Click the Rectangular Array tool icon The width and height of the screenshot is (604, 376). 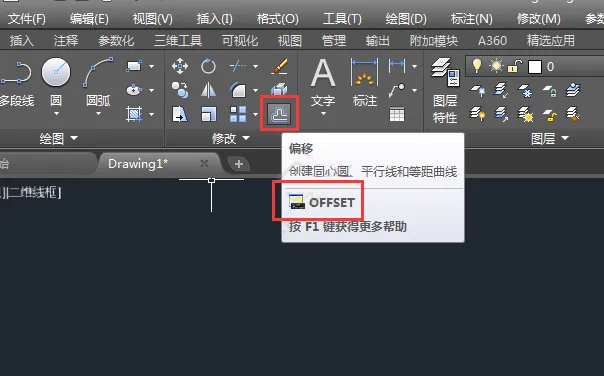tap(238, 114)
